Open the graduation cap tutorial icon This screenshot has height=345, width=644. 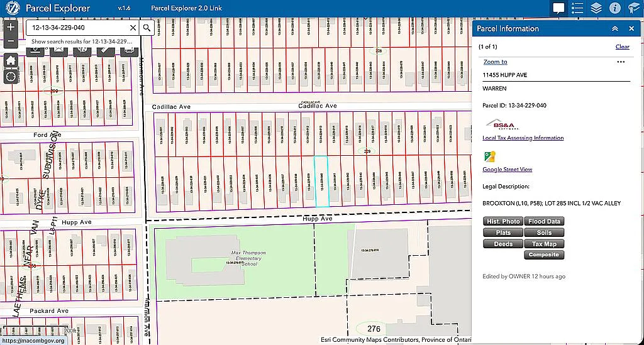(x=634, y=8)
